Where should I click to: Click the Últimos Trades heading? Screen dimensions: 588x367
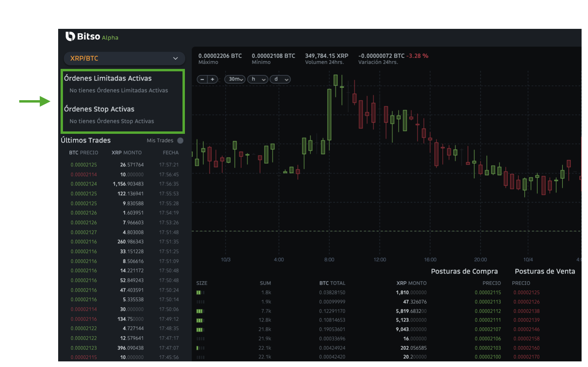pos(85,140)
